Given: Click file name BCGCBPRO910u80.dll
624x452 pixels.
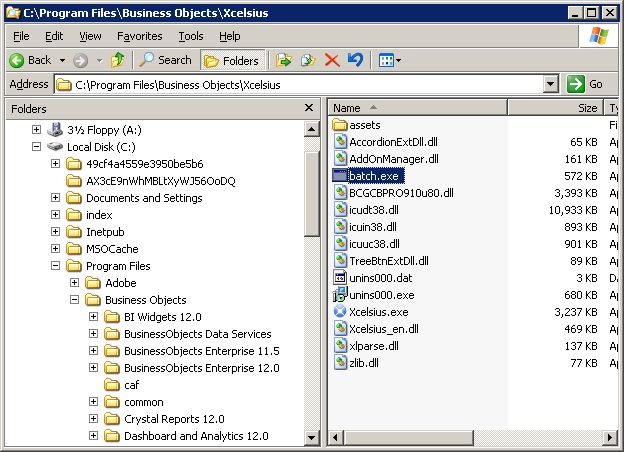Looking at the screenshot, I should tap(401, 193).
